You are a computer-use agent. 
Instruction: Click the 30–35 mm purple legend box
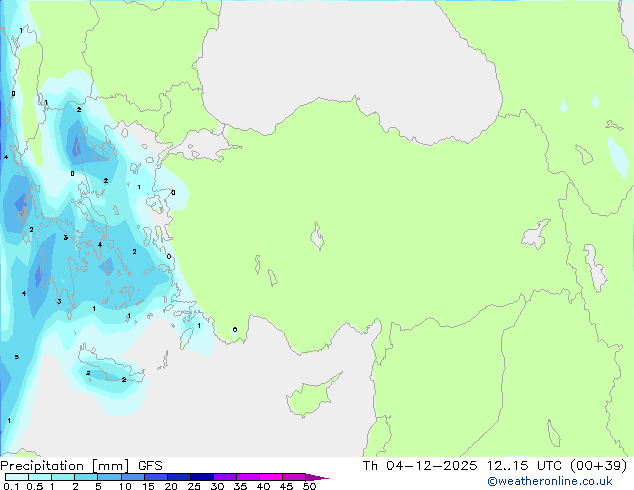click(x=224, y=477)
